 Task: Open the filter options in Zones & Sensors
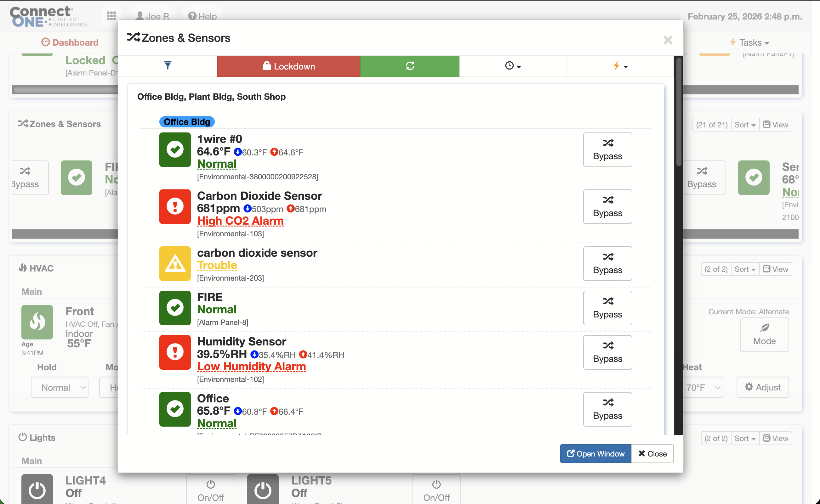168,66
